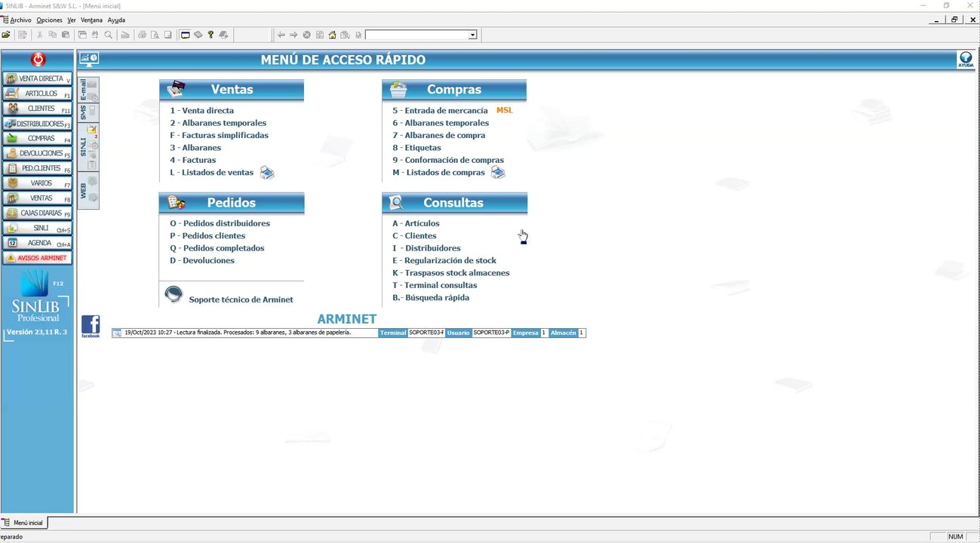The height and width of the screenshot is (543, 980).
Task: Click the support headset icon
Action: (x=174, y=295)
